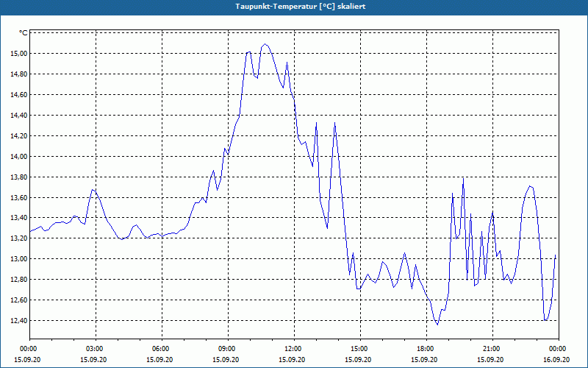Select the '13,80' y-axis value
This screenshot has height=368, width=588.
(21, 177)
